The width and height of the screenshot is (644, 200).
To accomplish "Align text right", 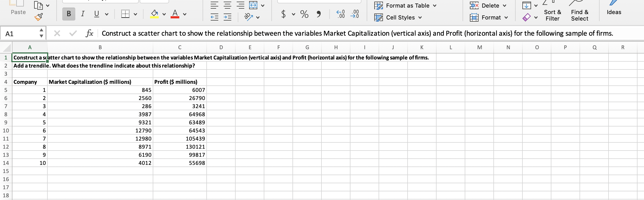I will tap(240, 5).
